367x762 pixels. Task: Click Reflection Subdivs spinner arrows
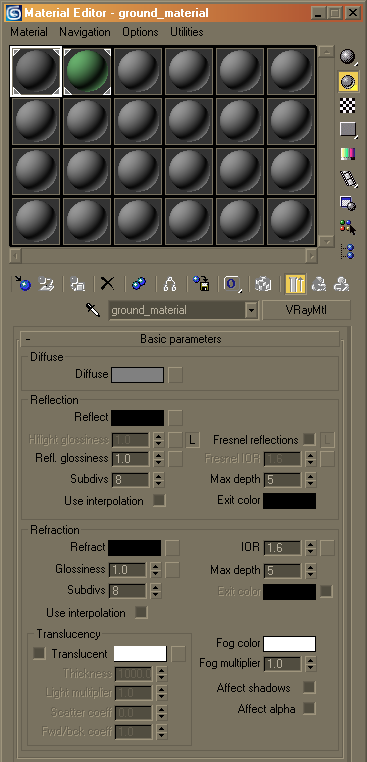click(158, 480)
